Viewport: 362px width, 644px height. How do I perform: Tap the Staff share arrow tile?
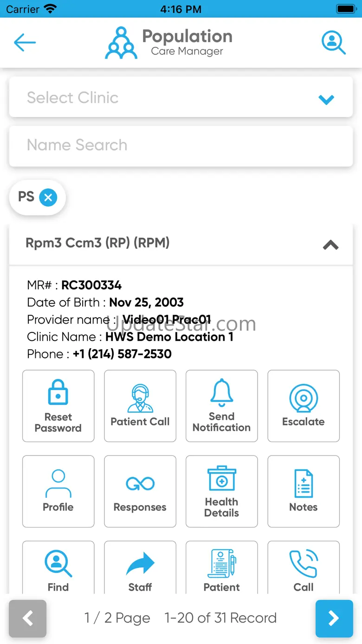140,567
